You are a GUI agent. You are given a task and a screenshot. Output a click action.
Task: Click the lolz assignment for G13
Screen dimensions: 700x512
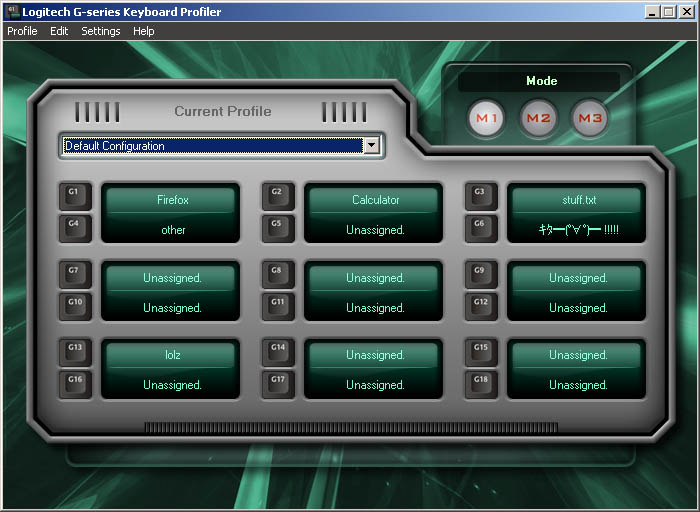pyautogui.click(x=171, y=354)
